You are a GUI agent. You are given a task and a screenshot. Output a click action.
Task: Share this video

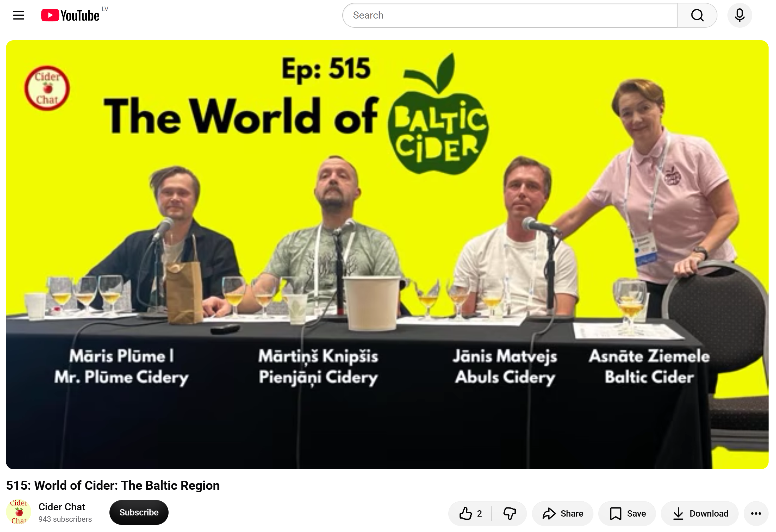[x=563, y=513]
